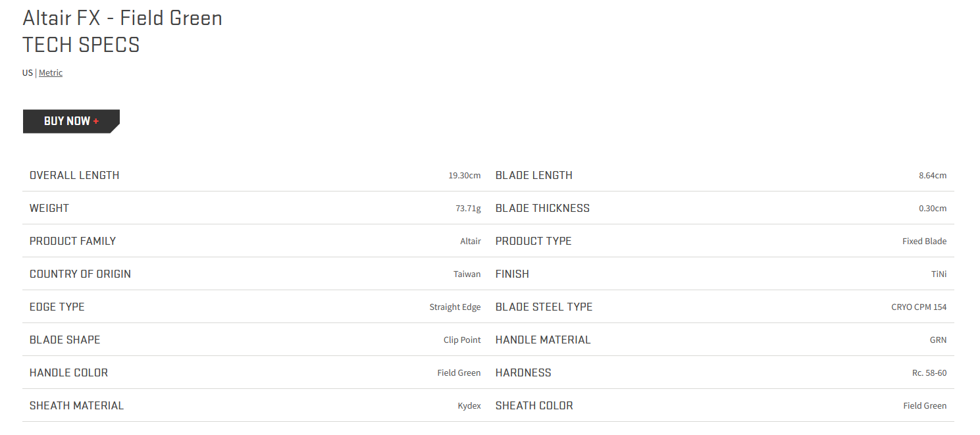Click the Taiwan country of origin value
Viewport: 980px width, 435px height.
point(467,274)
